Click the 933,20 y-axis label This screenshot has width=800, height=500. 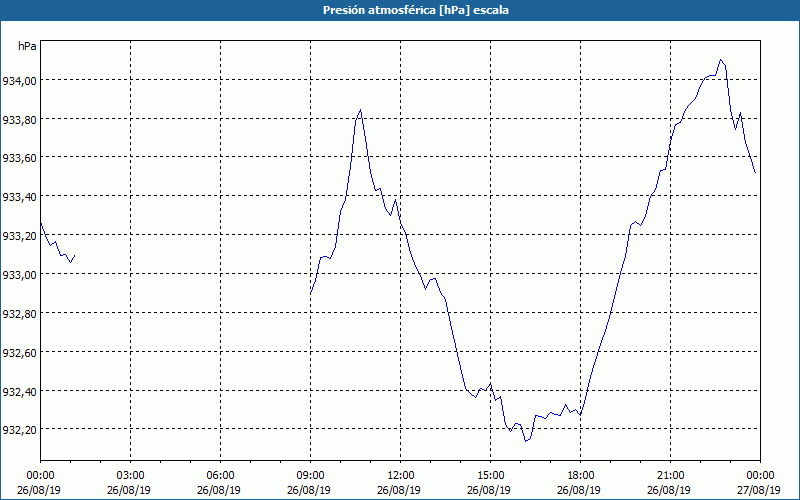click(x=19, y=235)
